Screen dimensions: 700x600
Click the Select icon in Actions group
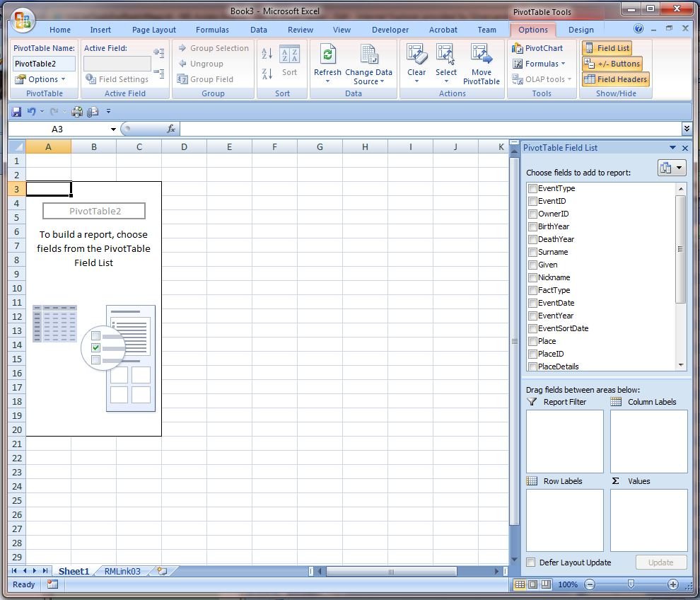[445, 54]
